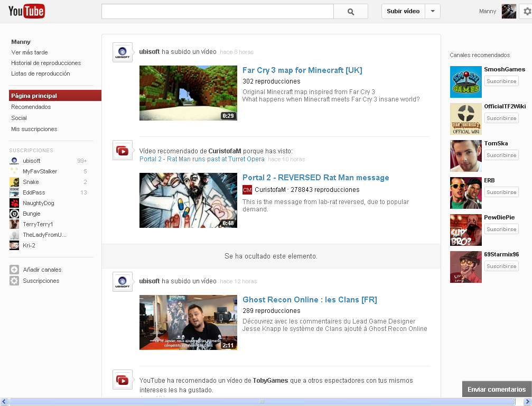Open ERB channel avatar

pyautogui.click(x=466, y=193)
